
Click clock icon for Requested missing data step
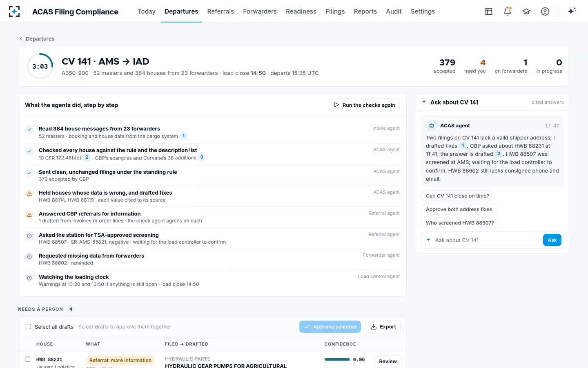click(29, 257)
